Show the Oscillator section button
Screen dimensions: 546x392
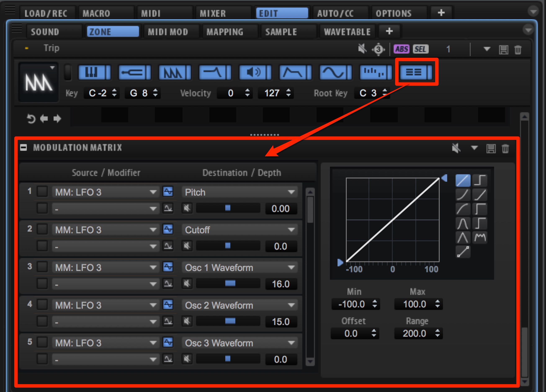click(175, 72)
